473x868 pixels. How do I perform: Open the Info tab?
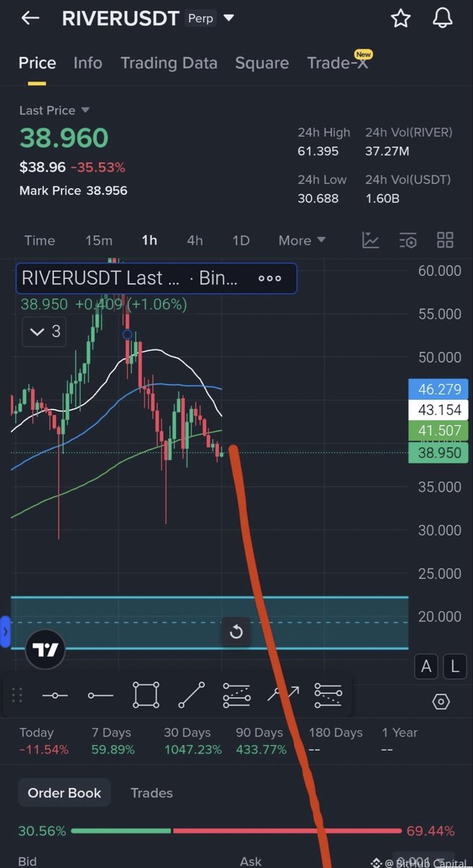[x=88, y=63]
